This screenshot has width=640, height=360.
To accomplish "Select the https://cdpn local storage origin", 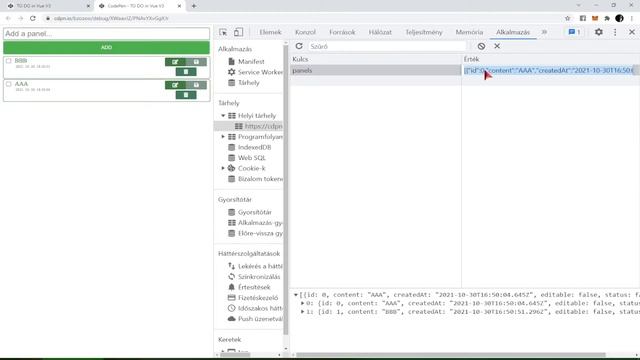I will click(x=259, y=127).
